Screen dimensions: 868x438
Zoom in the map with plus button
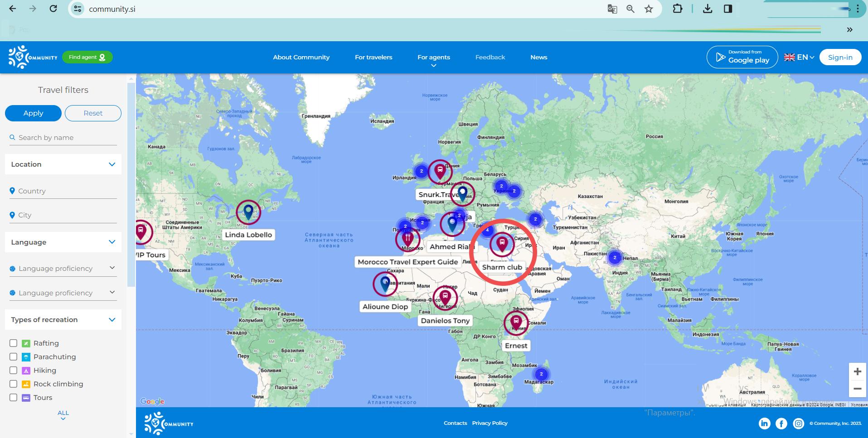[857, 372]
